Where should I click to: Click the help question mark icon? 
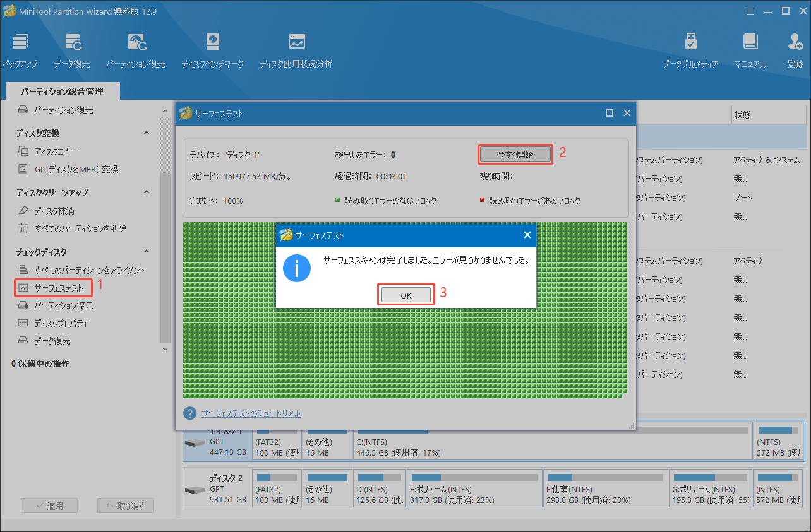coord(189,413)
